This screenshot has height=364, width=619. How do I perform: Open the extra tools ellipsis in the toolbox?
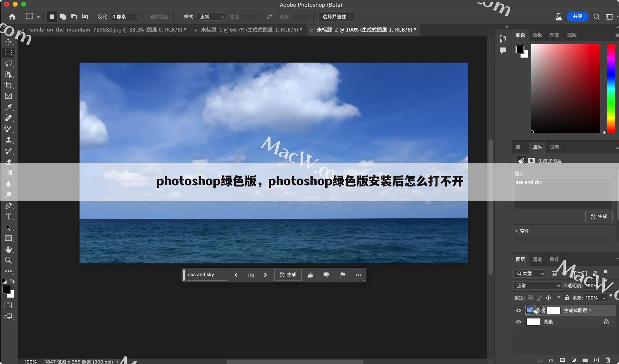point(8,271)
